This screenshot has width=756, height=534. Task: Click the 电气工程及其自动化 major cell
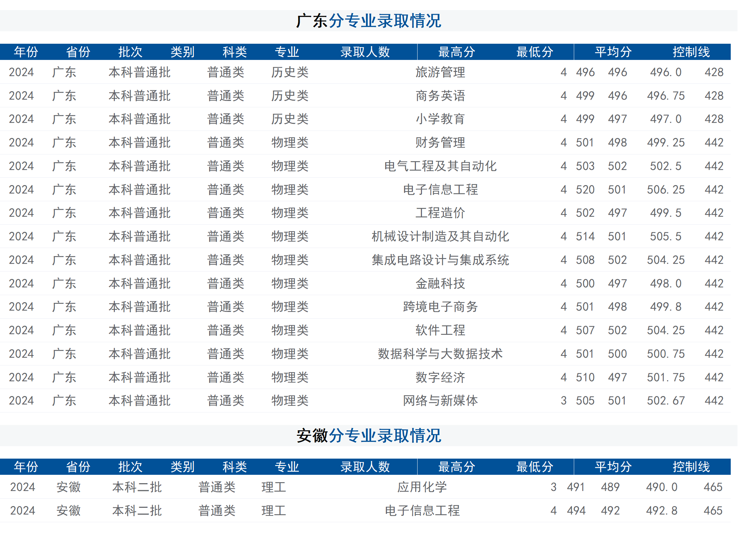(440, 166)
